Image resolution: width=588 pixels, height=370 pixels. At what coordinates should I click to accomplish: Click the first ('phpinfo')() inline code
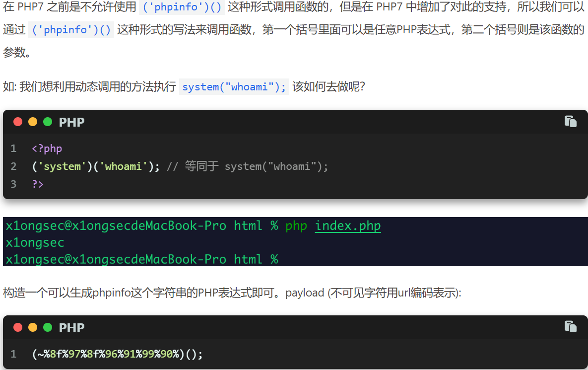[x=182, y=7]
